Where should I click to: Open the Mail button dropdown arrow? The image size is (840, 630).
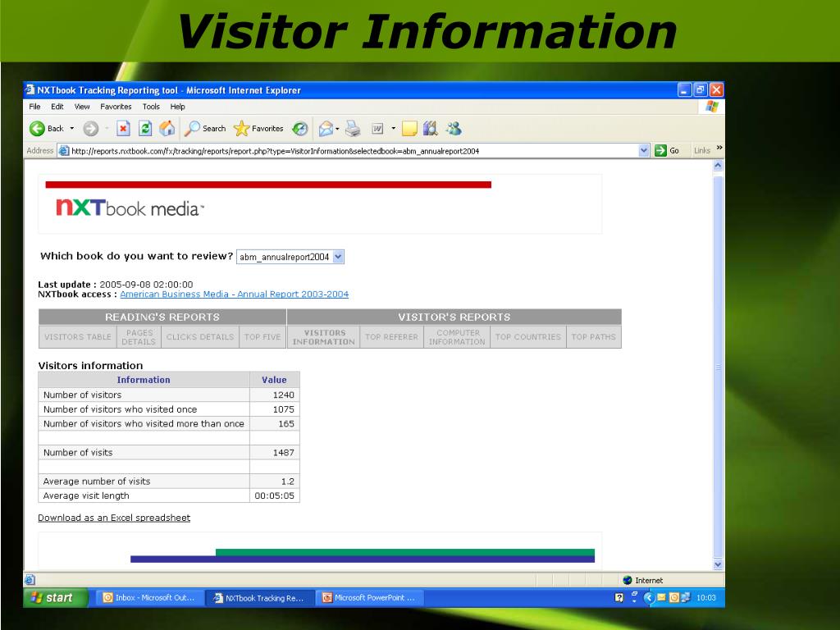point(337,129)
